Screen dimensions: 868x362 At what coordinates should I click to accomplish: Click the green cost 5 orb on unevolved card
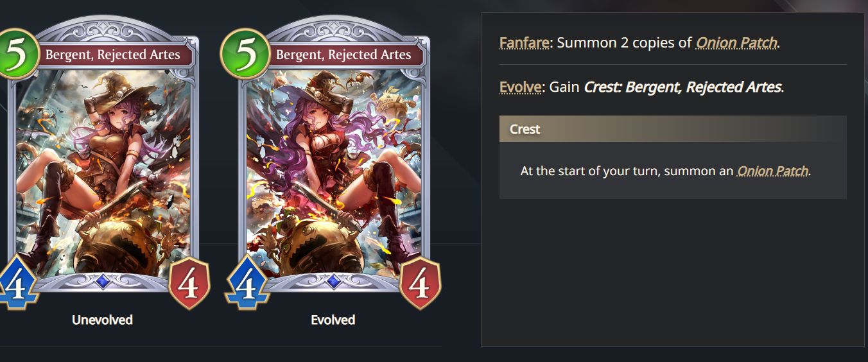pos(16,55)
